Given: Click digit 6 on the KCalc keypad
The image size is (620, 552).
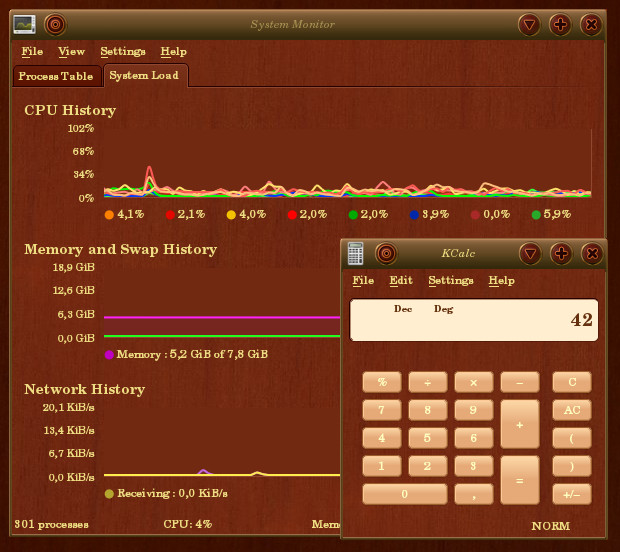Looking at the screenshot, I should pos(474,438).
